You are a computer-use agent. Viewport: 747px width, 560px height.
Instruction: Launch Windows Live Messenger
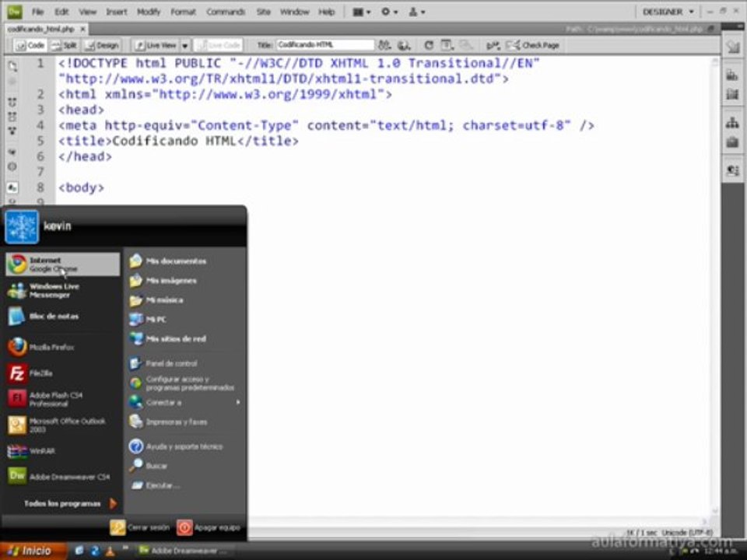[62, 290]
